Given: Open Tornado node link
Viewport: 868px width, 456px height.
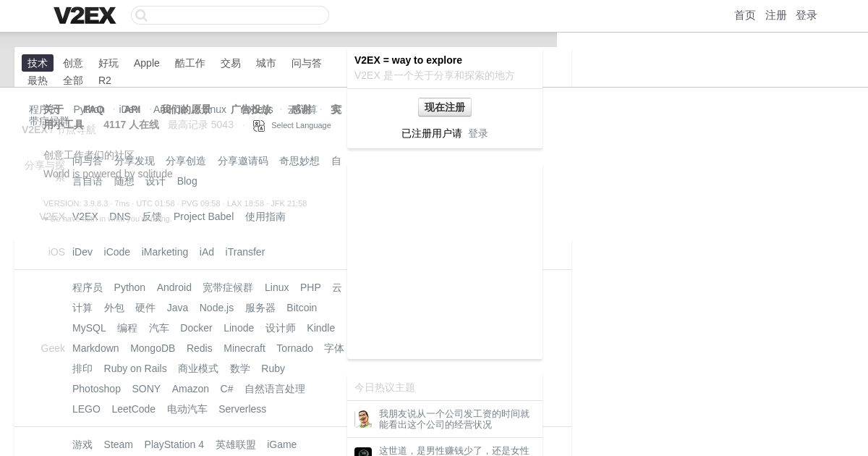Looking at the screenshot, I should pos(294,348).
